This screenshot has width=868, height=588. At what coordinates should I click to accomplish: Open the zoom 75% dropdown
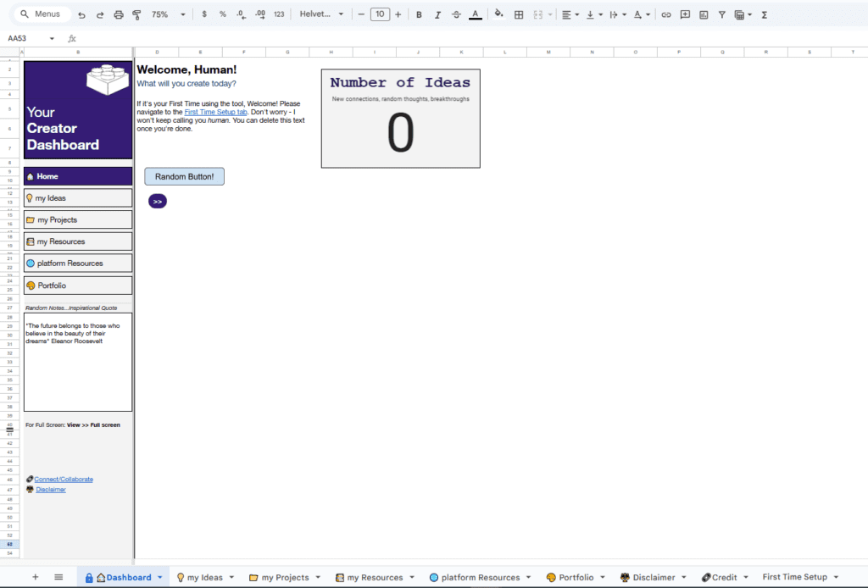169,14
